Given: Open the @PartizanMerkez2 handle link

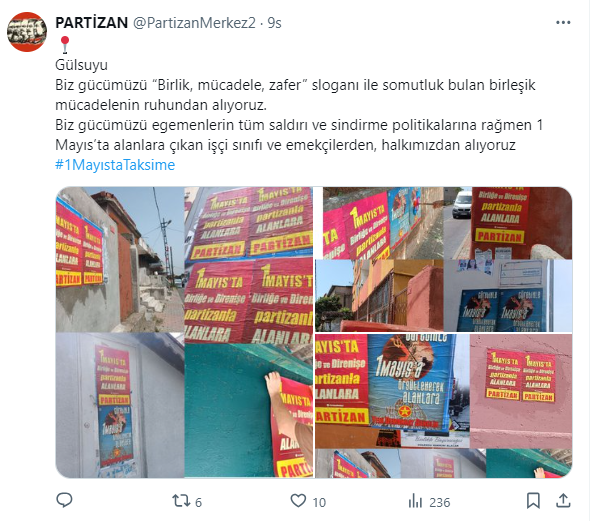Looking at the screenshot, I should pos(194,23).
